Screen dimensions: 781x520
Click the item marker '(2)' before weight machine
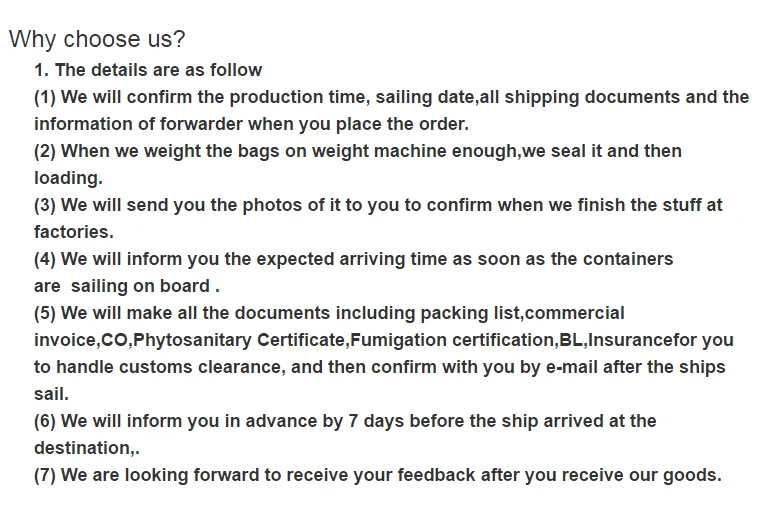(x=45, y=151)
